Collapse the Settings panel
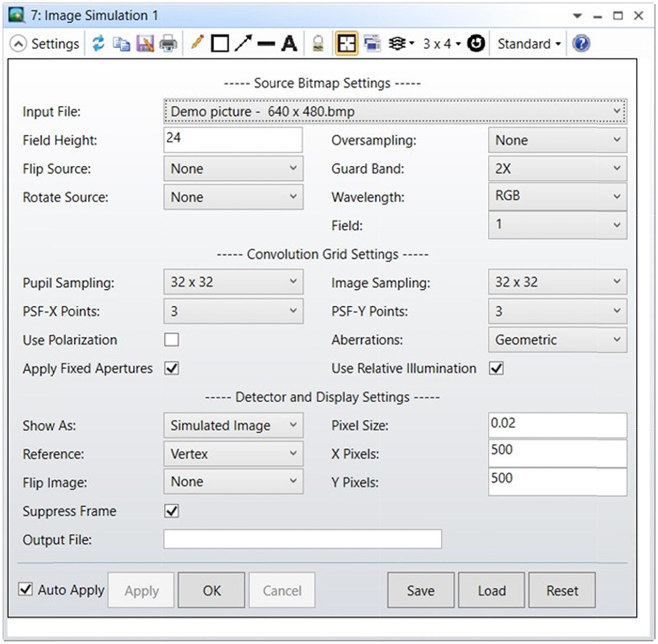 19,44
